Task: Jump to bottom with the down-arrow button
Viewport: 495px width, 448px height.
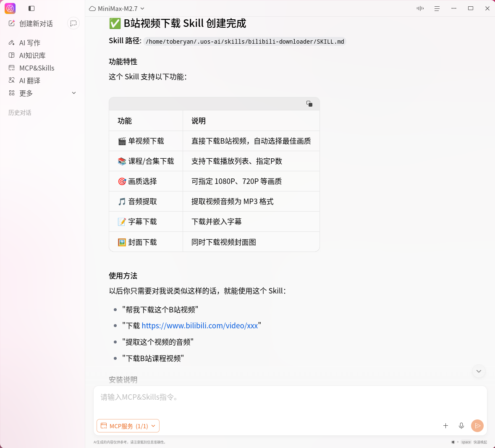Action: (x=479, y=371)
